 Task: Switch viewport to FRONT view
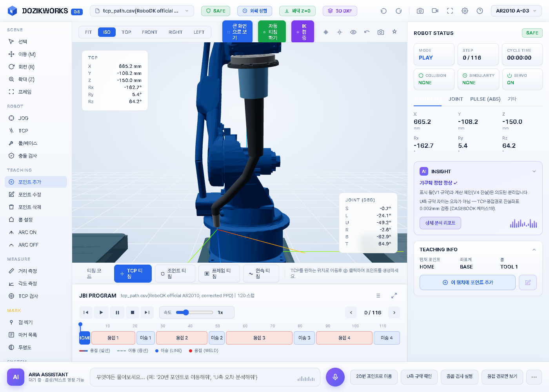149,32
